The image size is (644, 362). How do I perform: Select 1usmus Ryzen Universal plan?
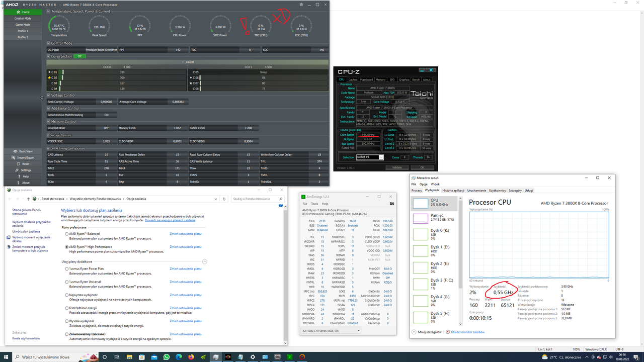pos(67,282)
